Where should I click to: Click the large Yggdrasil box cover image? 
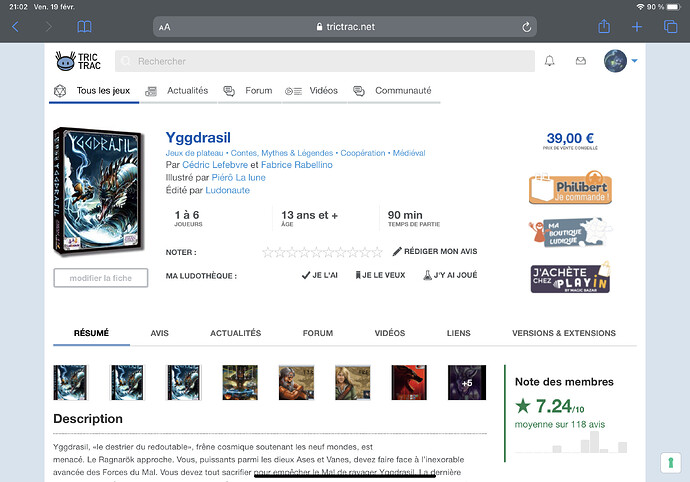click(x=99, y=191)
